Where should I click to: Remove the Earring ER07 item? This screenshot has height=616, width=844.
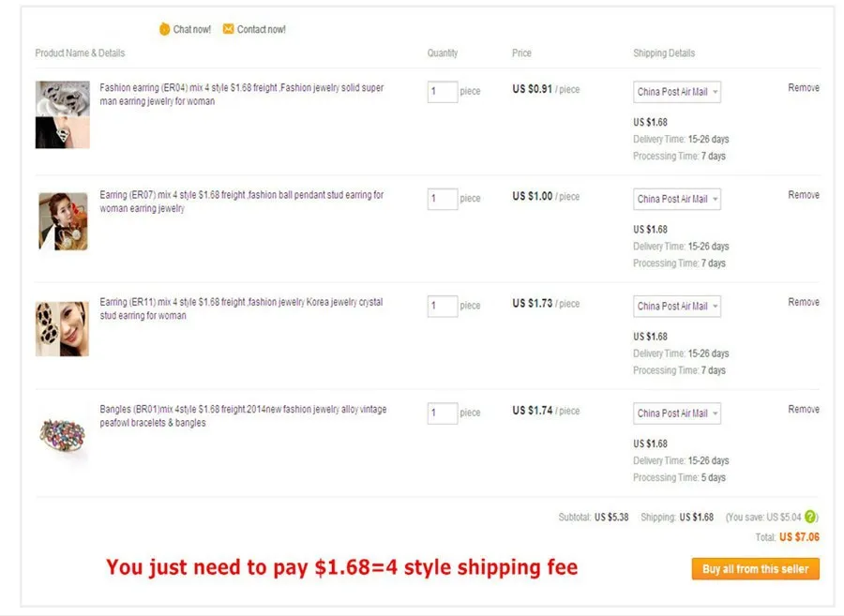pyautogui.click(x=804, y=195)
